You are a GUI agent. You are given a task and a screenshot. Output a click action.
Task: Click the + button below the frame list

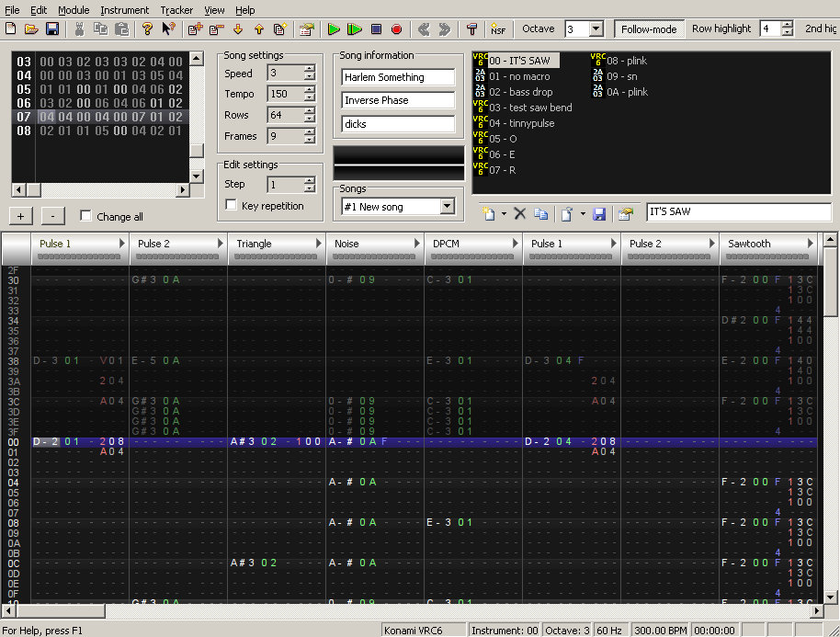point(21,216)
